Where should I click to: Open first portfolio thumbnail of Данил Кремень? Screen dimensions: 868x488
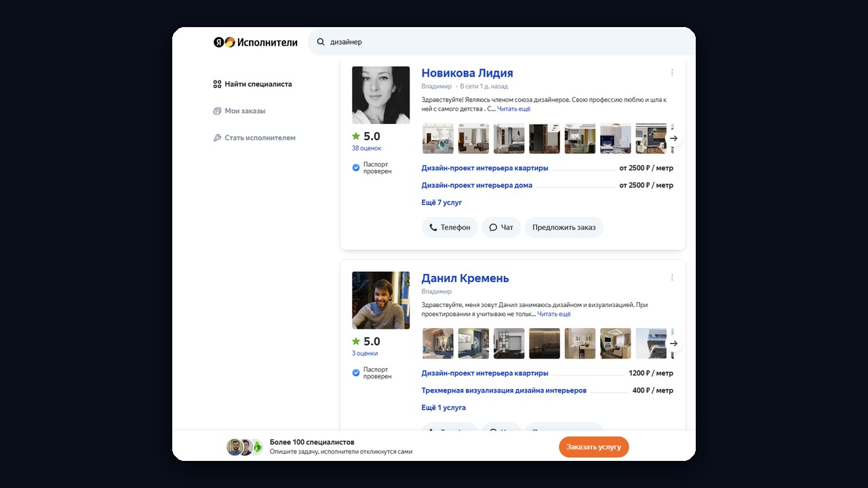pos(438,344)
